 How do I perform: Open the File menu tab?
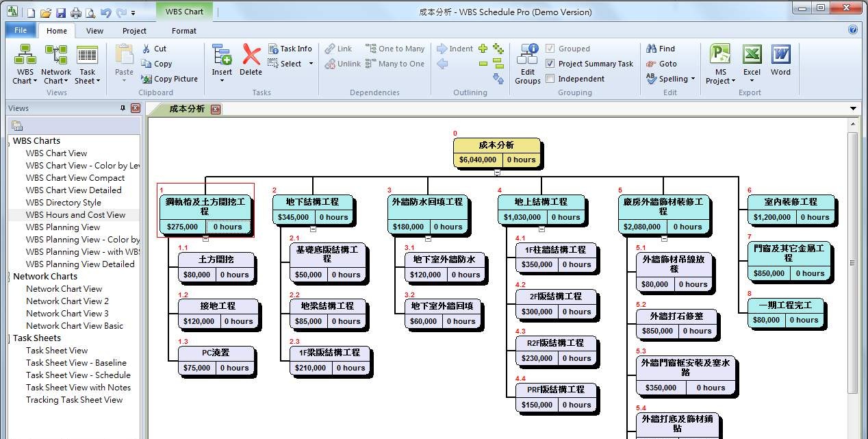[21, 30]
